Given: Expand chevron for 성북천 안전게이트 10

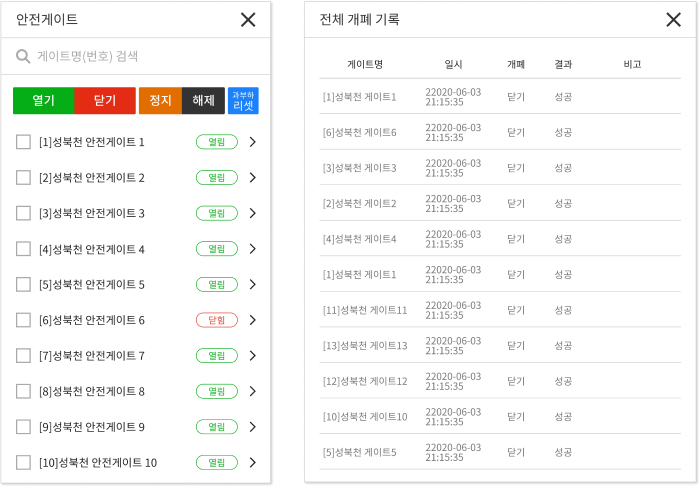Looking at the screenshot, I should (252, 462).
